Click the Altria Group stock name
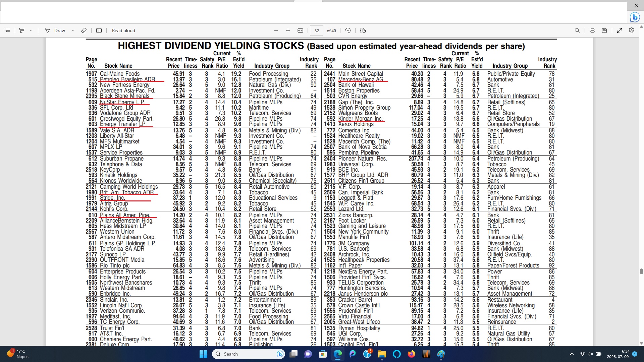The image size is (644, 362). point(114,203)
